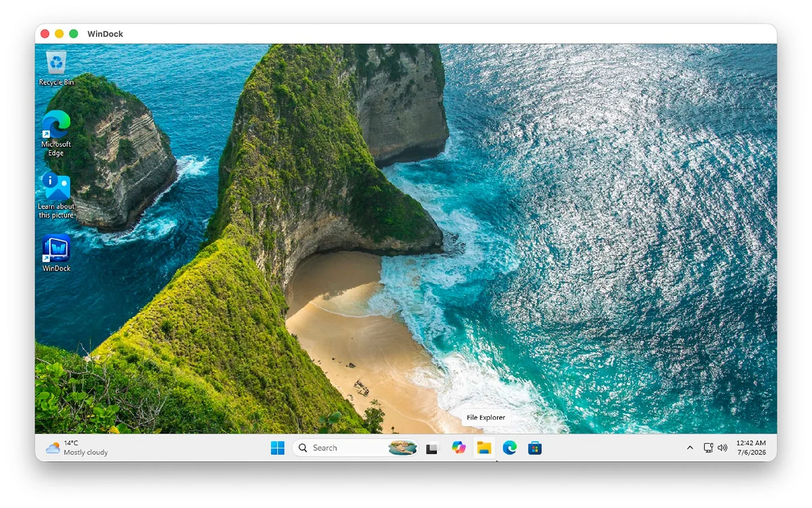The height and width of the screenshot is (508, 812).
Task: Open Microsoft Store from the taskbar
Action: tap(535, 448)
